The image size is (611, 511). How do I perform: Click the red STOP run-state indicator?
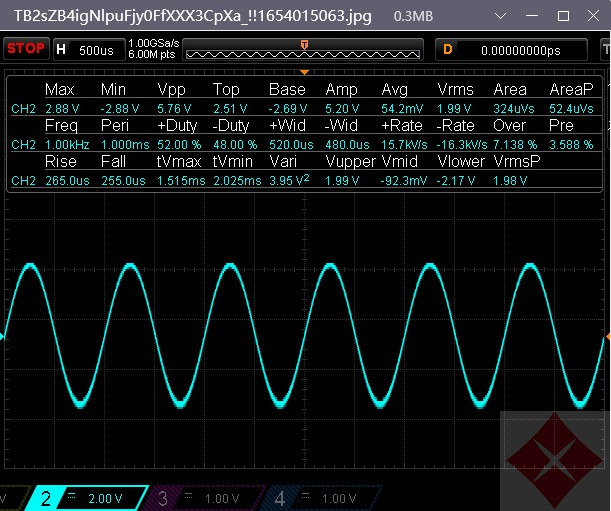(x=26, y=48)
